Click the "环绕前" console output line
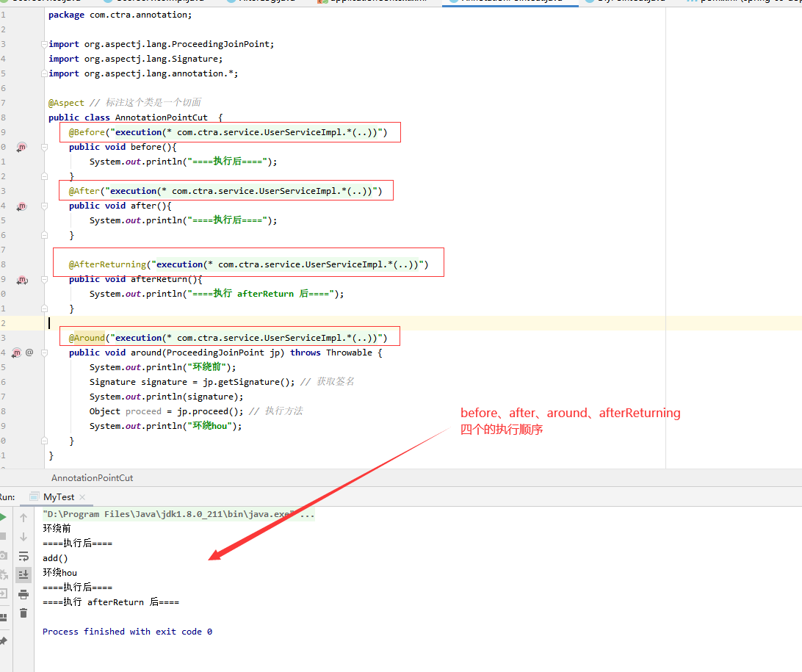Viewport: 802px width, 672px height. [x=57, y=528]
